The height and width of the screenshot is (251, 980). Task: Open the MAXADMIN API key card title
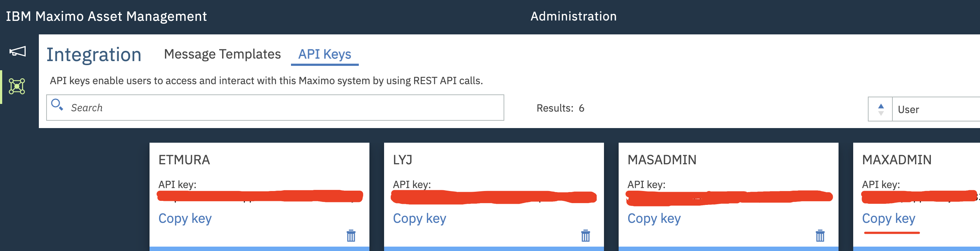pyautogui.click(x=896, y=160)
